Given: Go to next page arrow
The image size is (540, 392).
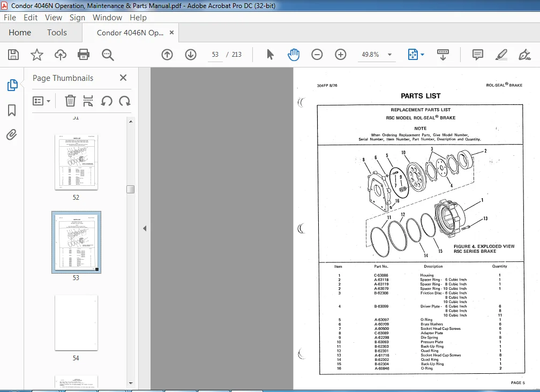Looking at the screenshot, I should coord(191,55).
